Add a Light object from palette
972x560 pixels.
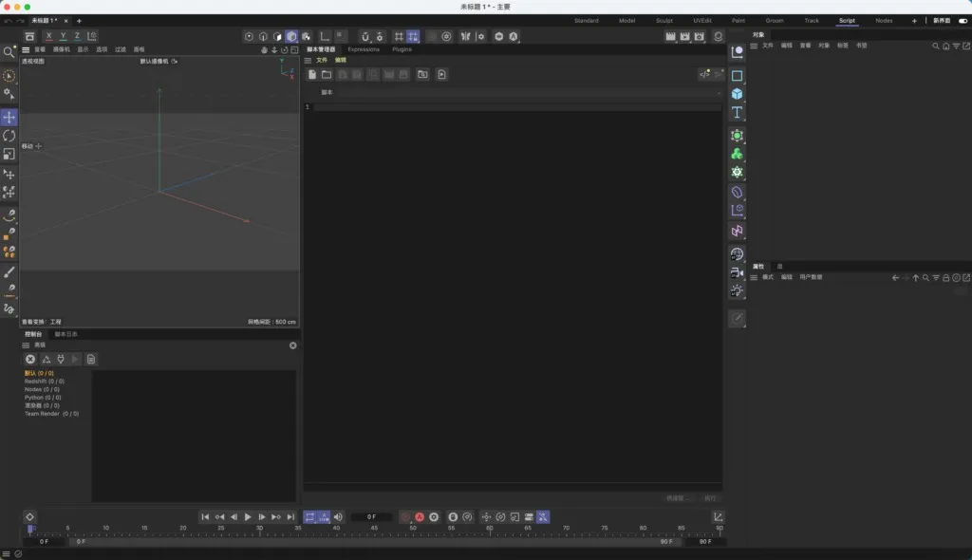click(x=737, y=290)
